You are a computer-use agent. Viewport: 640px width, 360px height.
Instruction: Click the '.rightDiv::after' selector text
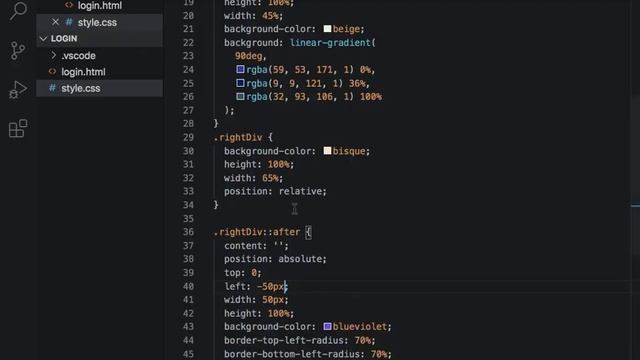pyautogui.click(x=257, y=232)
